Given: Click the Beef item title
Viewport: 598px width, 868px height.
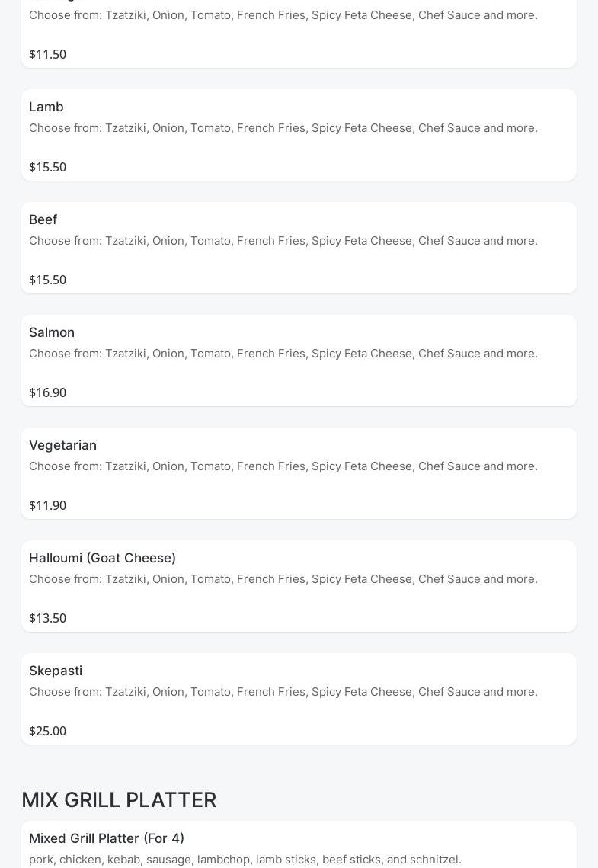Looking at the screenshot, I should tap(43, 219).
